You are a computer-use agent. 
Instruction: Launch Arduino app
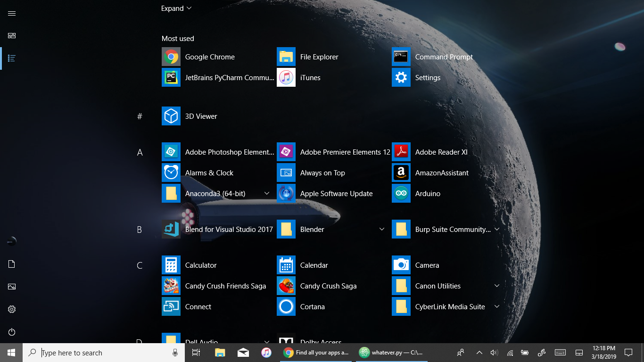448,193
